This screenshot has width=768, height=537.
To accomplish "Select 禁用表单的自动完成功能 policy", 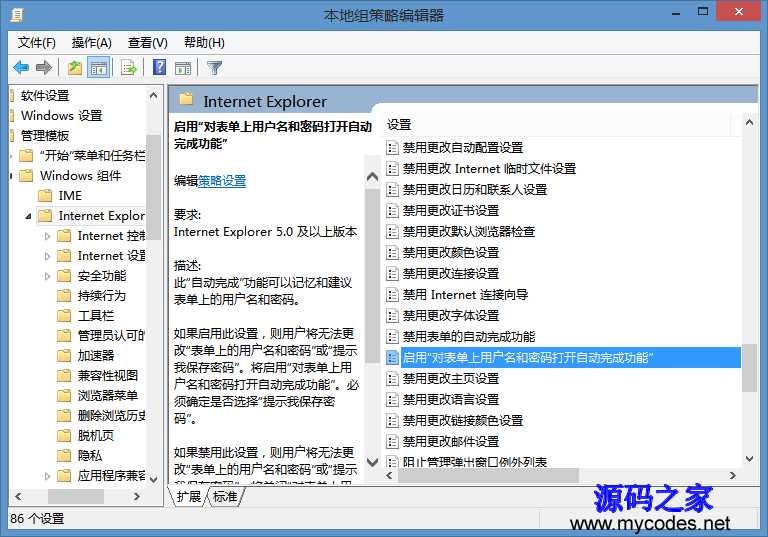I will pyautogui.click(x=469, y=337).
